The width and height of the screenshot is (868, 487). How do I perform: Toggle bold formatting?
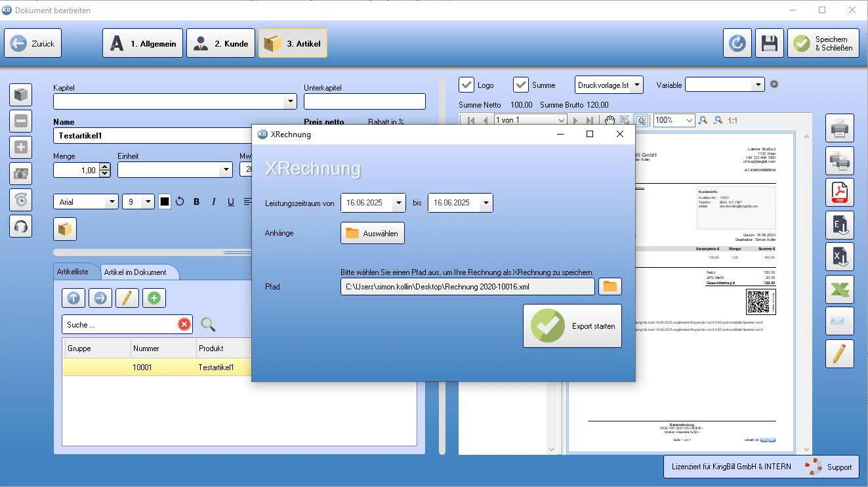[196, 201]
